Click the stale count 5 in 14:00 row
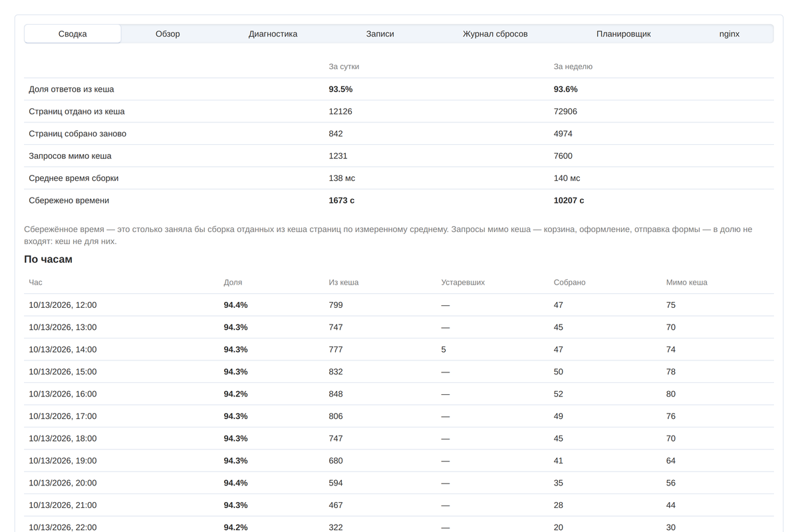This screenshot has width=798, height=532. pos(444,350)
